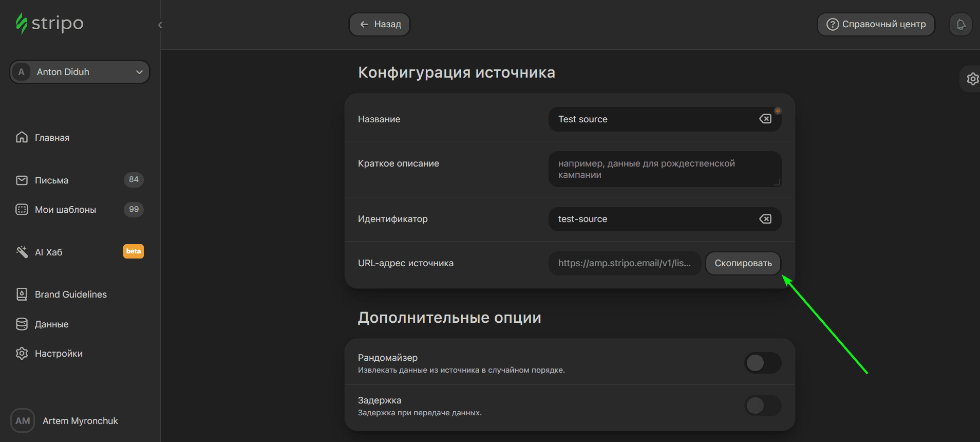Clear the Идентификатор field value

[x=765, y=219]
